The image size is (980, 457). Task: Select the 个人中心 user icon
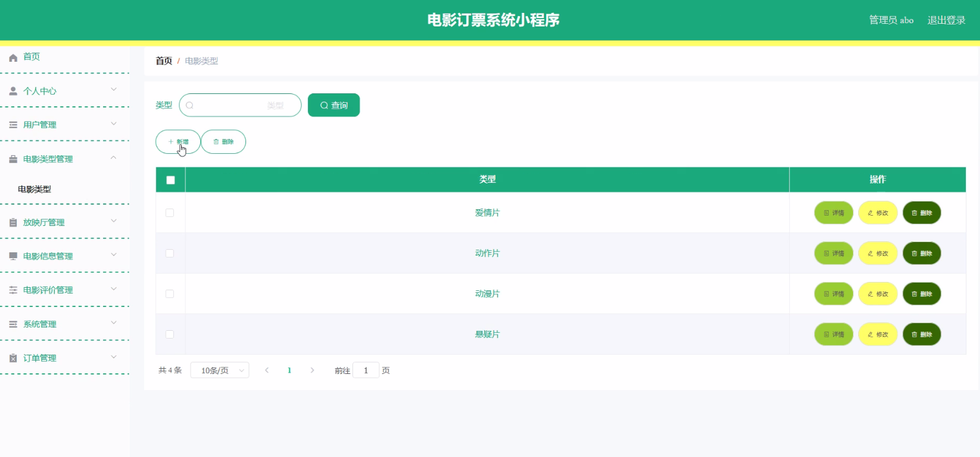(12, 91)
